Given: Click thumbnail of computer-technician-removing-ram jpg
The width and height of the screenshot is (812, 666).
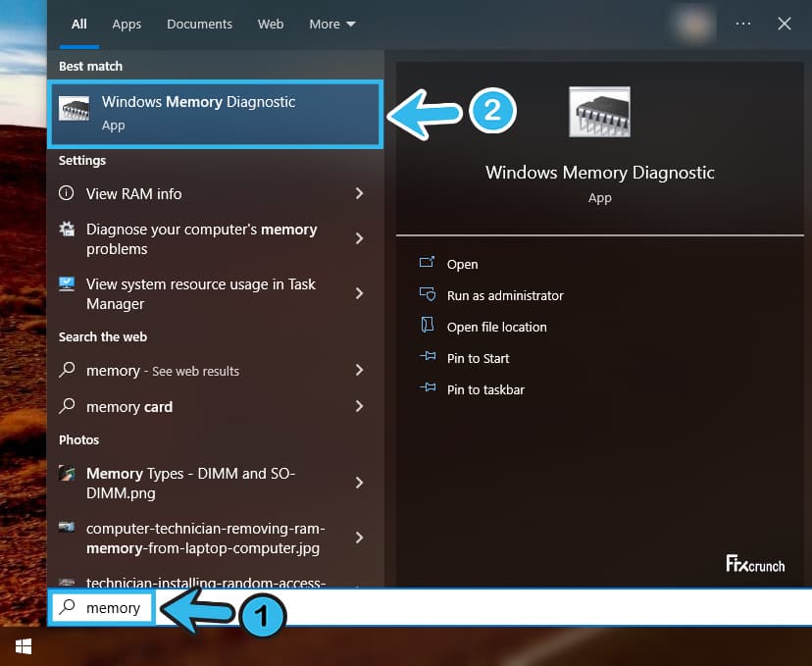Looking at the screenshot, I should click(x=67, y=527).
